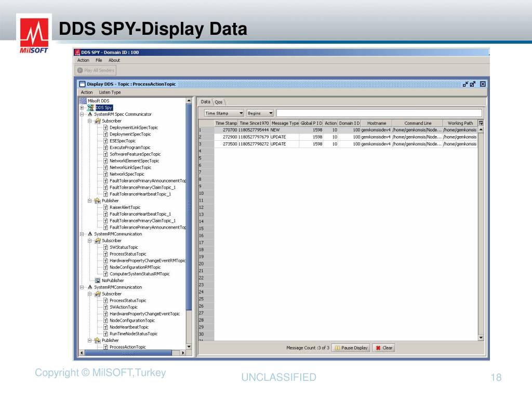The width and height of the screenshot is (532, 399).
Task: Click the Clear button
Action: [x=384, y=348]
